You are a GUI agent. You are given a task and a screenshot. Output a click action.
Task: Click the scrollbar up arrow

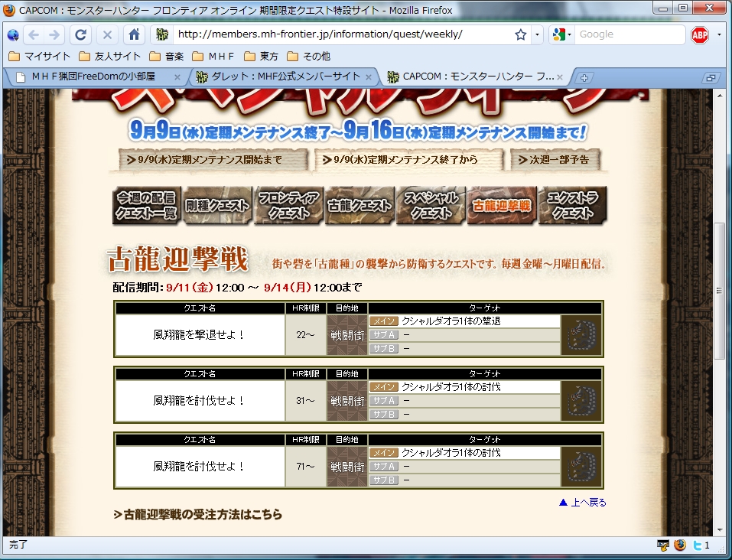click(x=719, y=95)
